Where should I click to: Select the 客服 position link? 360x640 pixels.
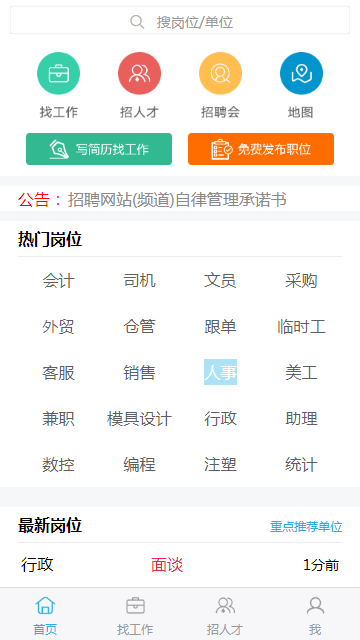[x=58, y=373]
